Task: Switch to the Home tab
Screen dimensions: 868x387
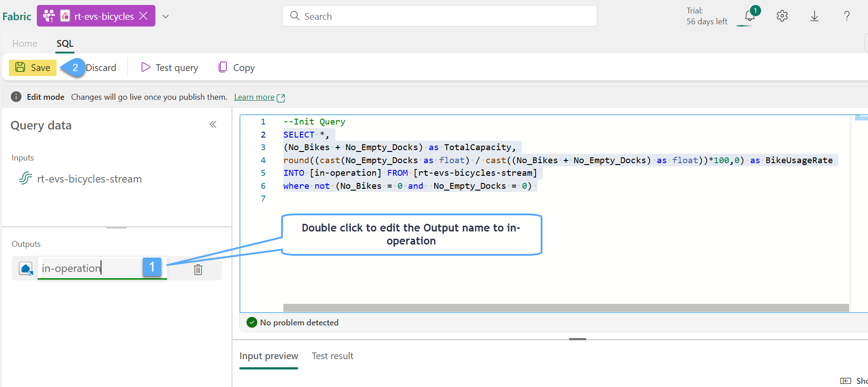Action: pos(25,44)
